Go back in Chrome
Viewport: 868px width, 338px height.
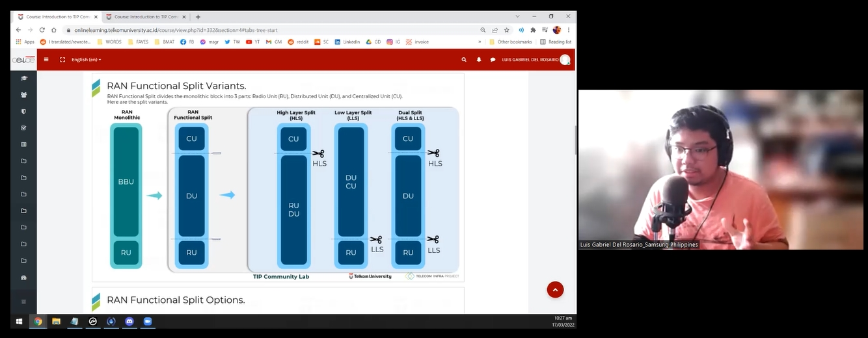pos(18,30)
